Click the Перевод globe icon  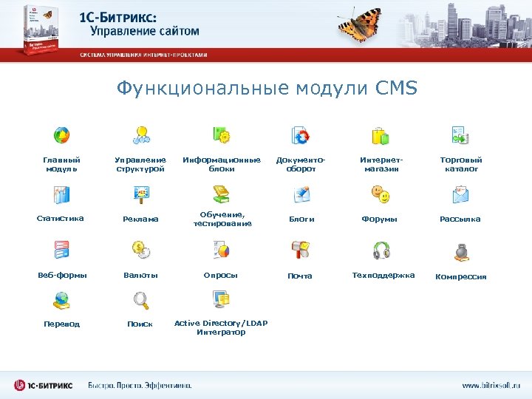[x=61, y=301]
